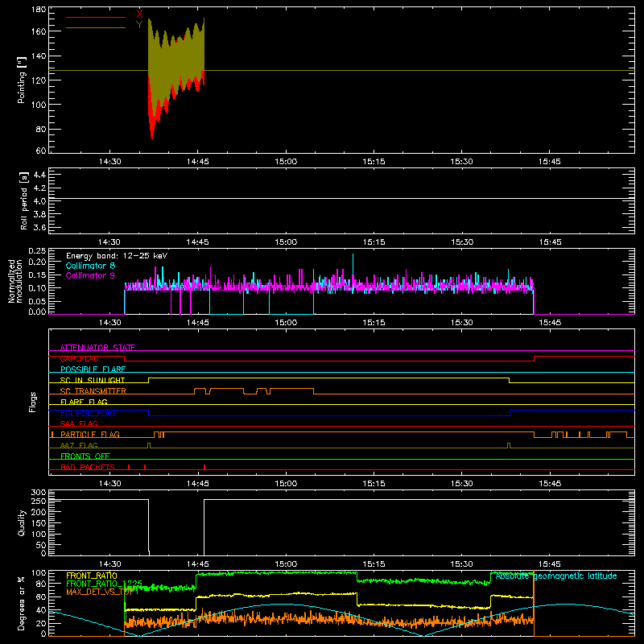Click the red X pointing minimum dip
Viewport: 644px width, 644px height.
[152, 131]
